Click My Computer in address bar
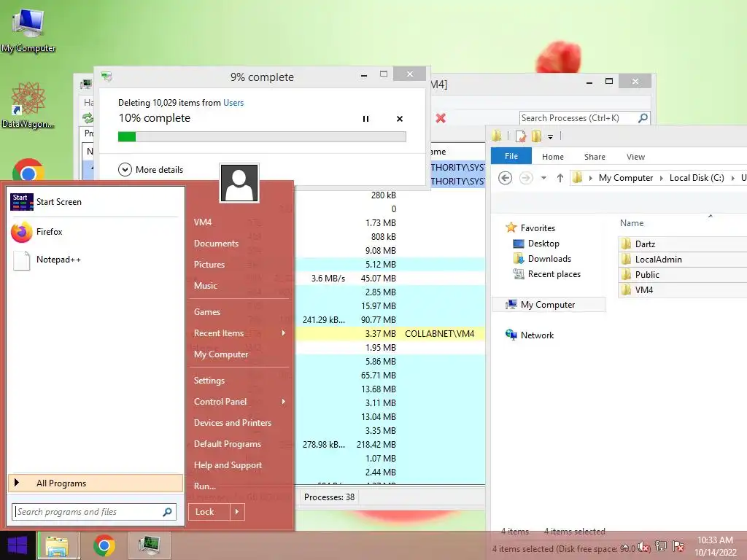 tap(625, 178)
